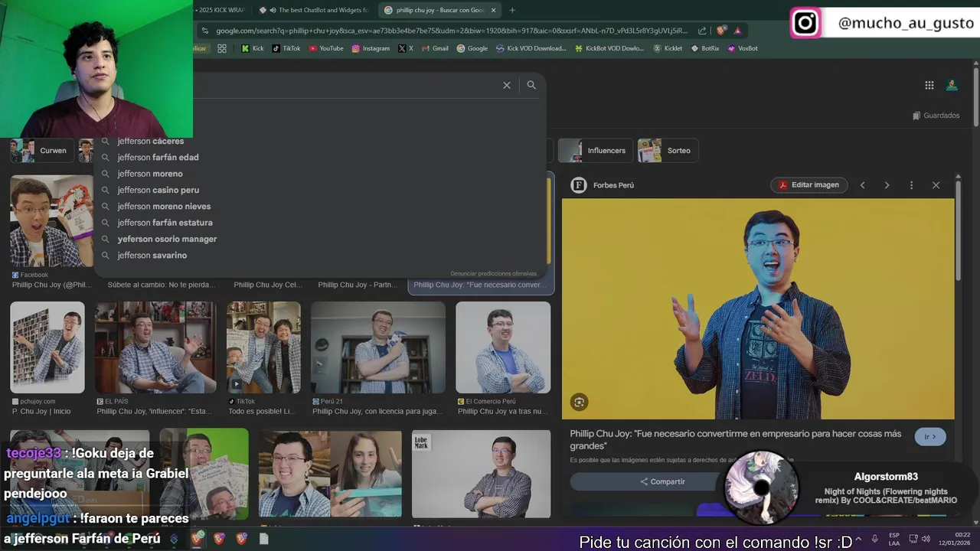Open Facebook Phillip Chu Joy image result
This screenshot has width=980, height=551.
51,221
